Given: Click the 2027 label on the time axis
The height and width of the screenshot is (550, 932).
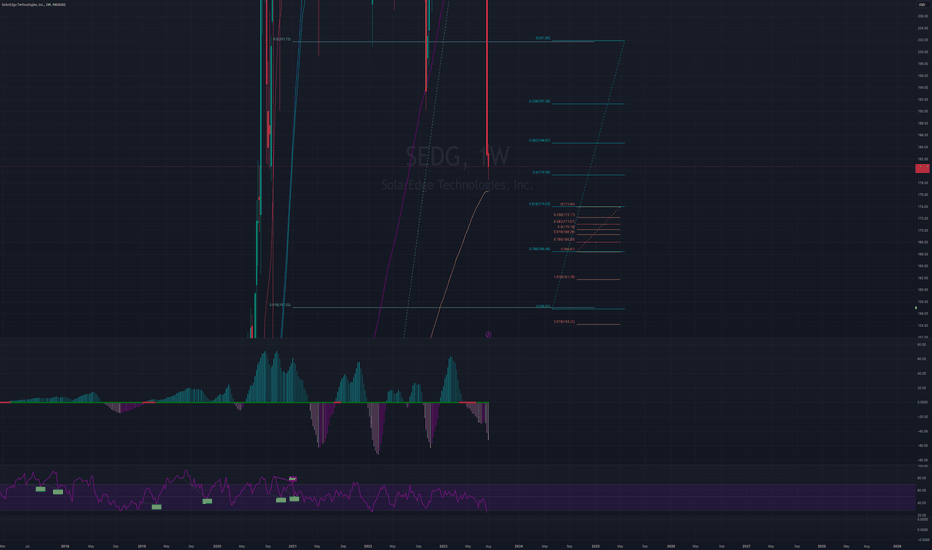Looking at the screenshot, I should tap(746, 546).
